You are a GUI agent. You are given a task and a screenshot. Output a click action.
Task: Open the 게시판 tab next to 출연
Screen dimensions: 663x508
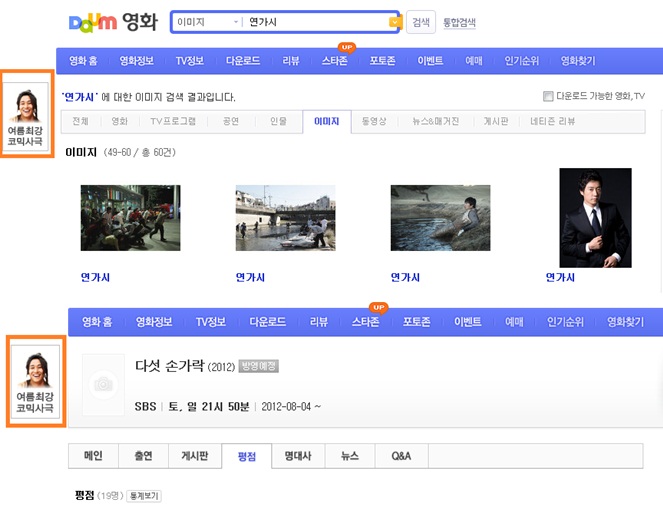pyautogui.click(x=195, y=456)
